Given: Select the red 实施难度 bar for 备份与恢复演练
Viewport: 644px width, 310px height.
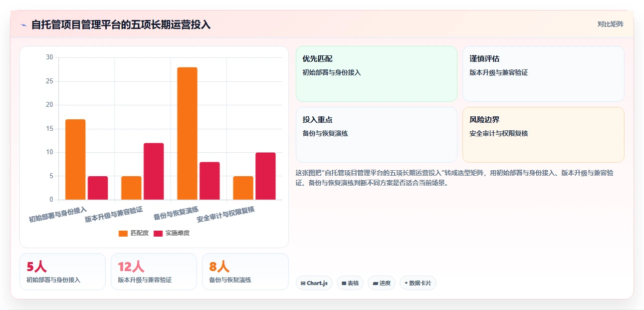Looking at the screenshot, I should click(x=210, y=181).
